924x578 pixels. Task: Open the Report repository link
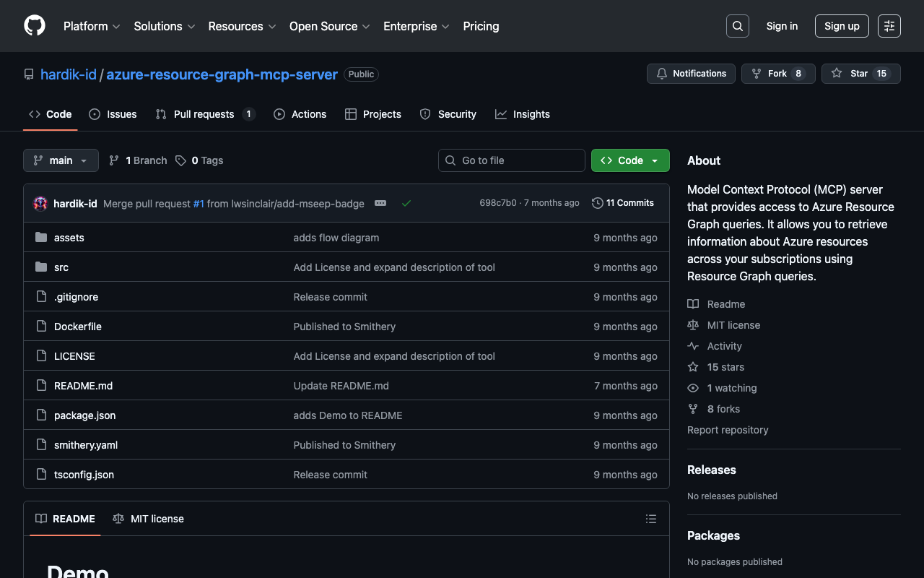click(728, 430)
